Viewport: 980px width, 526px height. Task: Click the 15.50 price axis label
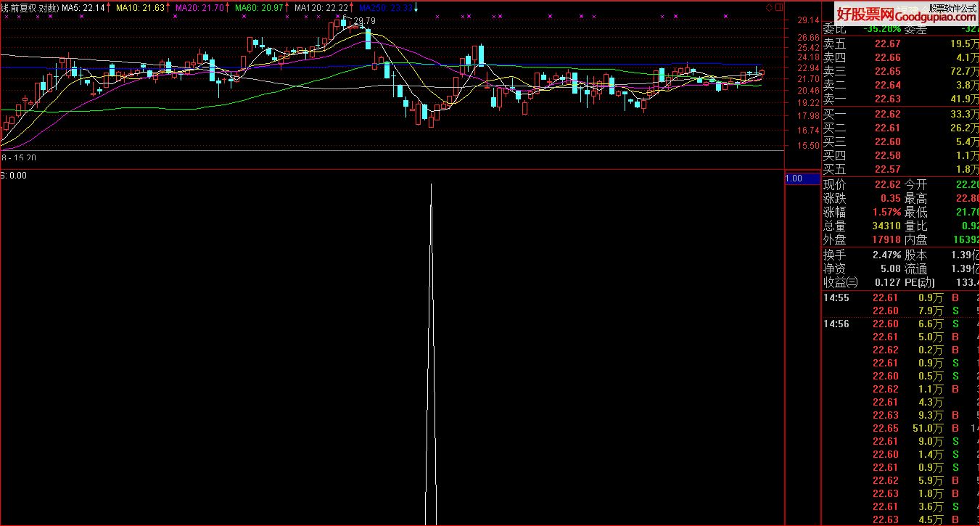coord(807,146)
